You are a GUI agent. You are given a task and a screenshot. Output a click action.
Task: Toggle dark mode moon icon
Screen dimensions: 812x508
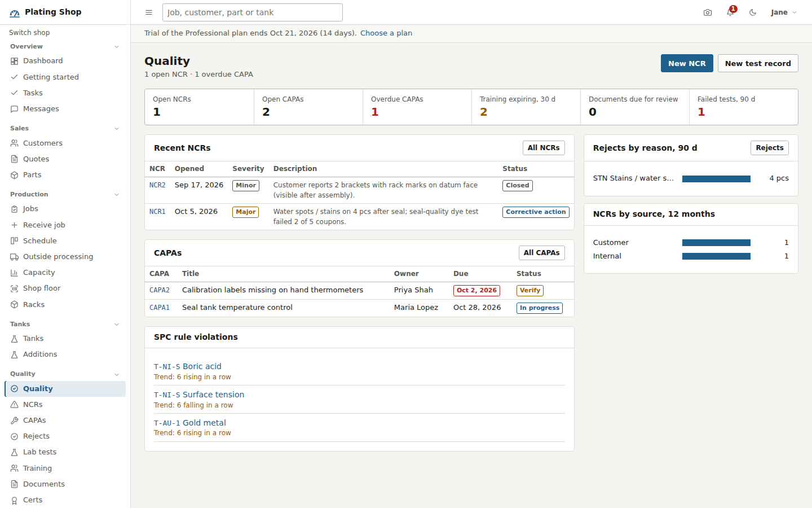coord(753,12)
